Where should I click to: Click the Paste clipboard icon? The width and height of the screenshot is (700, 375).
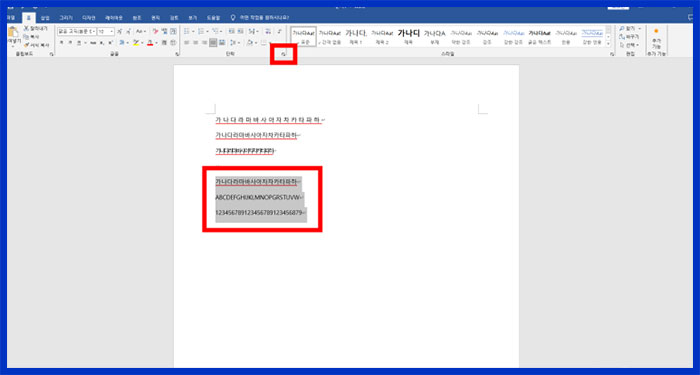[13, 32]
